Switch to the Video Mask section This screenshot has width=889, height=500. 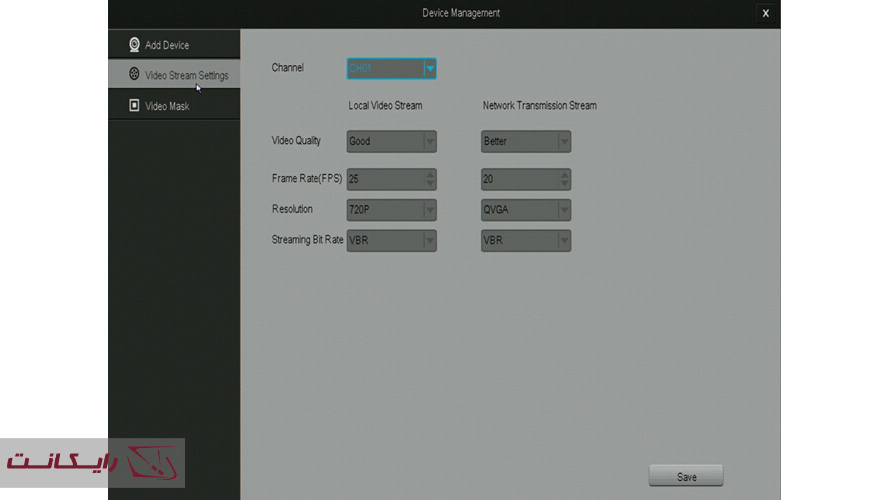point(166,106)
